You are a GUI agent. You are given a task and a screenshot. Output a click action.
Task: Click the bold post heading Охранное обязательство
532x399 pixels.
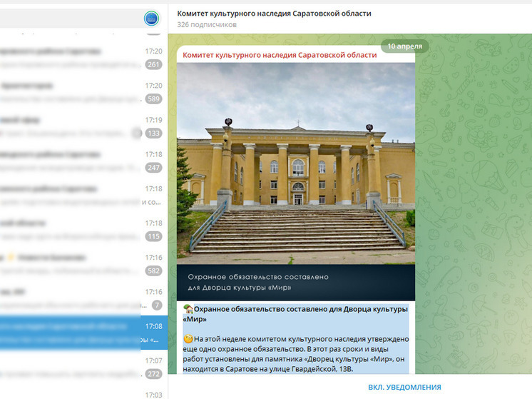click(295, 314)
